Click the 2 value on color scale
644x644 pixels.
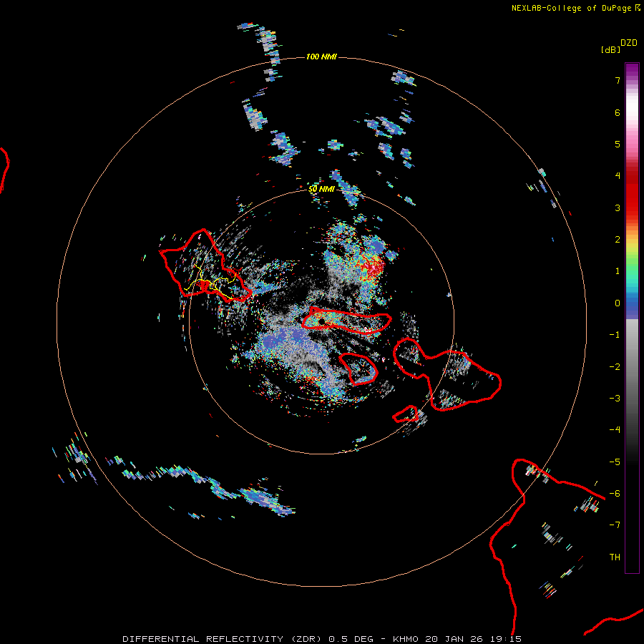[x=618, y=240]
